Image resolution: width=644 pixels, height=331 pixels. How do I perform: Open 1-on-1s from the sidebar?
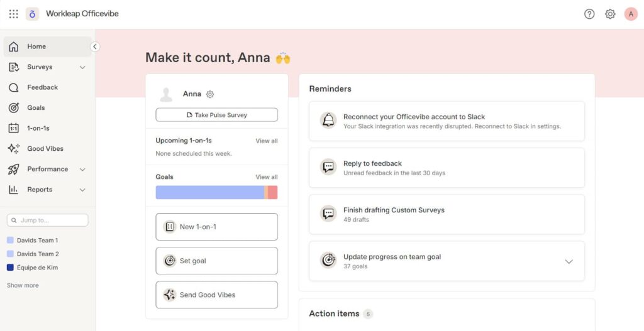coord(38,128)
